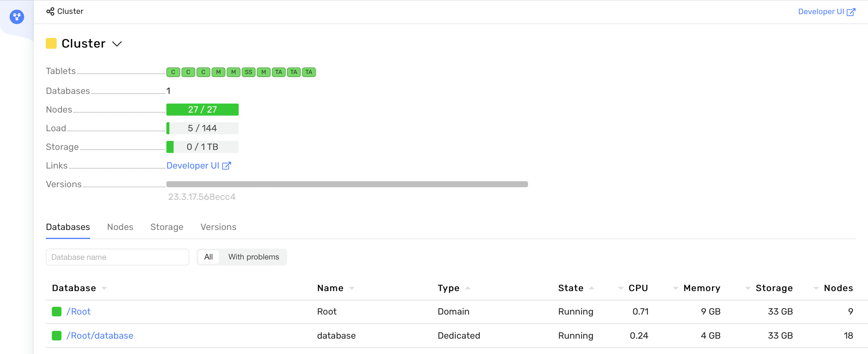868x354 pixels.
Task: Click the green status square next to /Root/database
Action: pyautogui.click(x=56, y=336)
